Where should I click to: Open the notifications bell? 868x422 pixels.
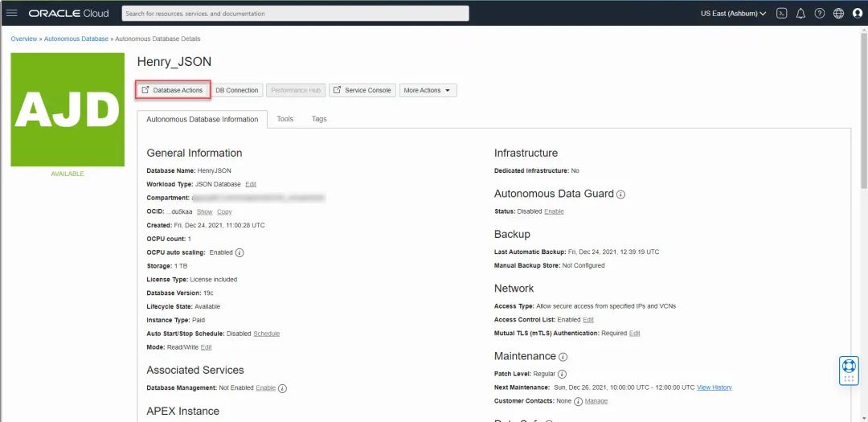[x=800, y=14]
